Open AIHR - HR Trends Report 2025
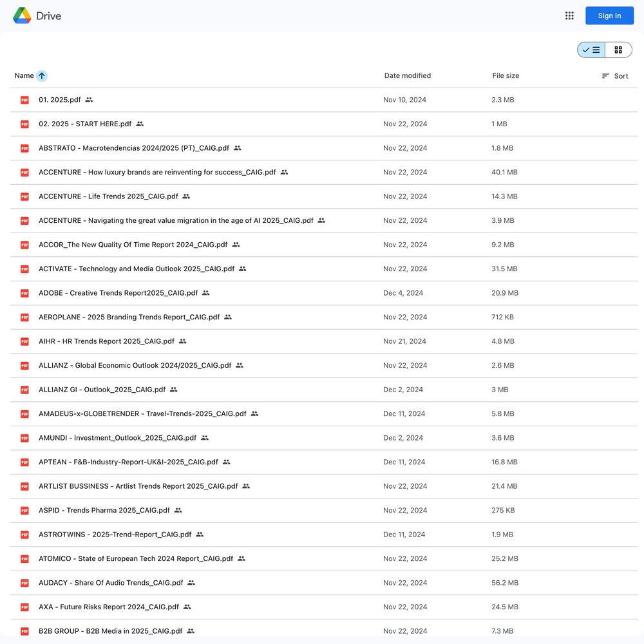Viewport: 644px width, 644px height. (x=106, y=341)
